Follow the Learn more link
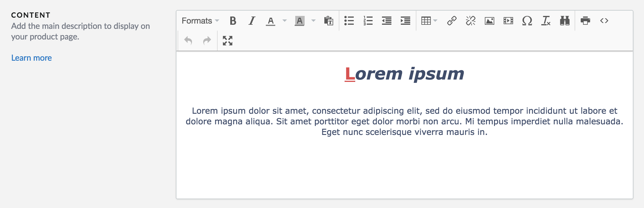The width and height of the screenshot is (644, 208). tap(31, 58)
